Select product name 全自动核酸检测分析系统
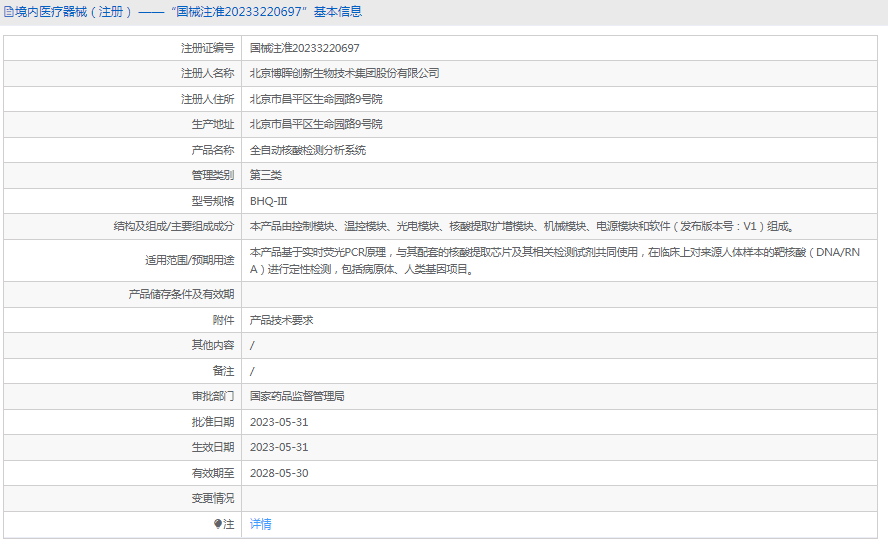Image resolution: width=888 pixels, height=548 pixels. (308, 150)
